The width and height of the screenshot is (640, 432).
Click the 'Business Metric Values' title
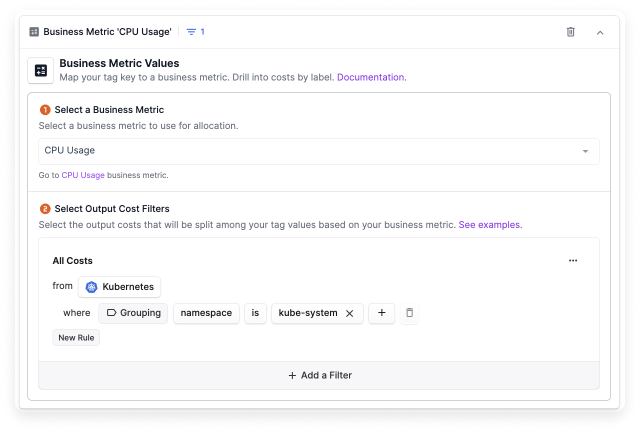click(119, 63)
